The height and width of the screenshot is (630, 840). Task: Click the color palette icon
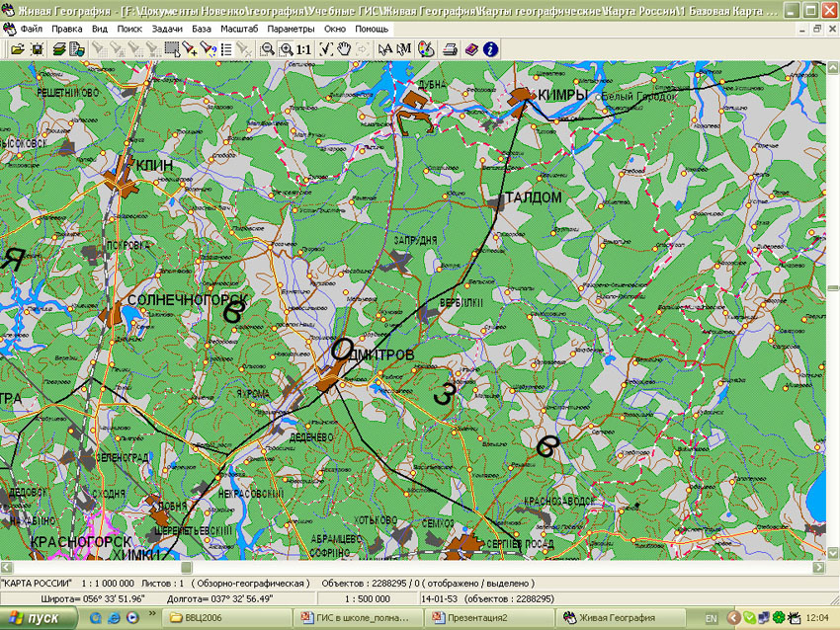click(x=426, y=48)
